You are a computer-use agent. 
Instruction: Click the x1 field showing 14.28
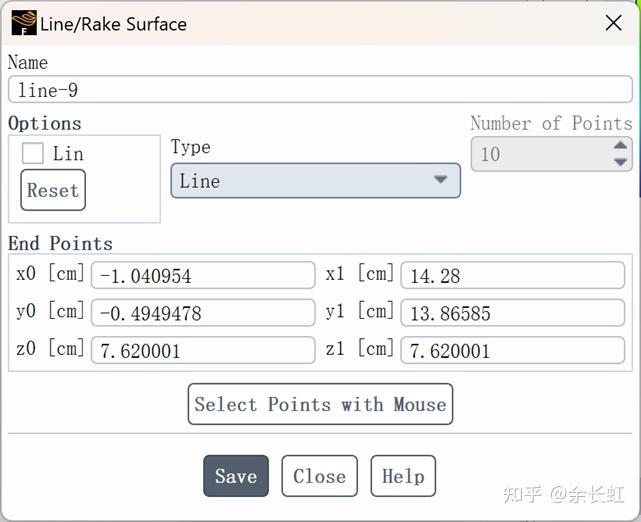click(512, 275)
